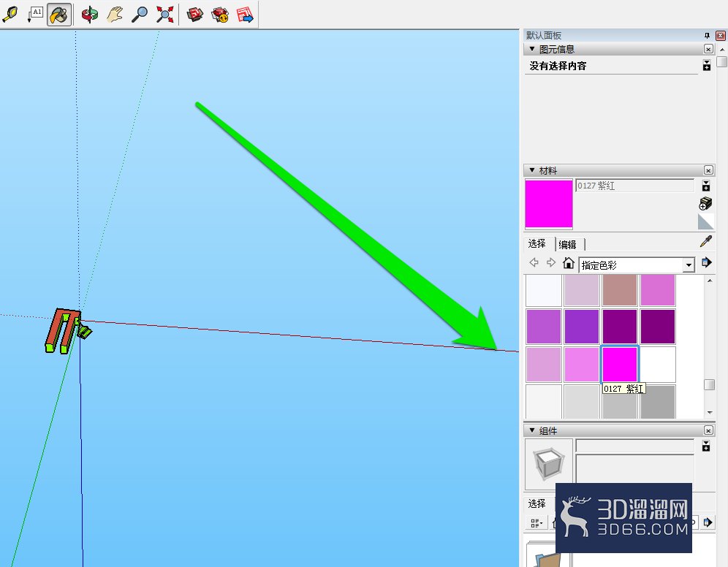
Task: Select the orchid pink swatch in first row
Action: pos(658,290)
